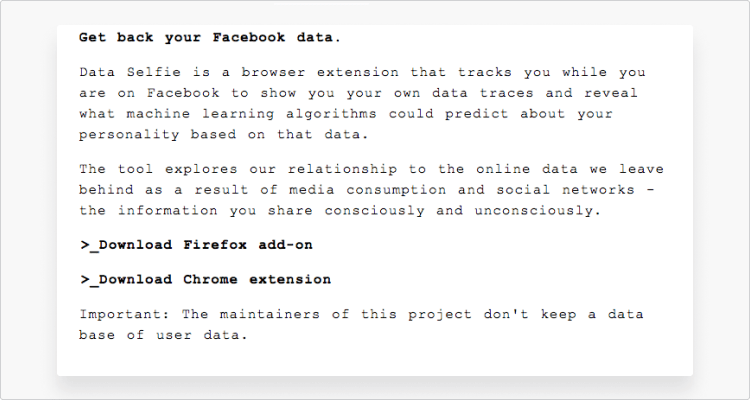Click the 'browser extension' phrase in first paragraph
The image size is (750, 400).
320,72
